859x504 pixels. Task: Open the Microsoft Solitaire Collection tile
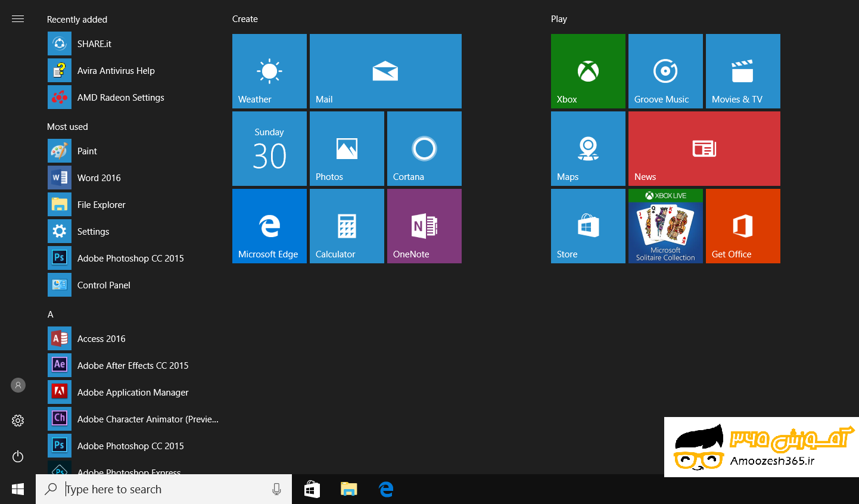pyautogui.click(x=665, y=226)
